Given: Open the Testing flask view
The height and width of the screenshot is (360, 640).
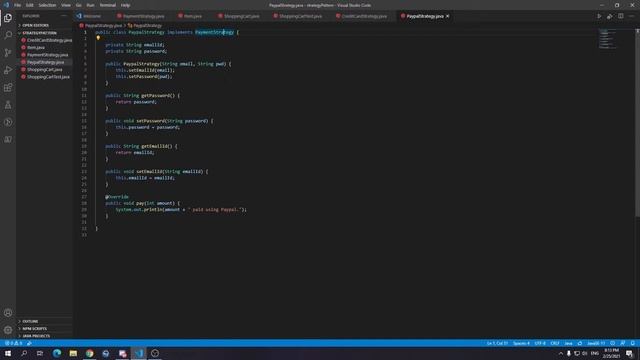Looking at the screenshot, I should [8, 105].
